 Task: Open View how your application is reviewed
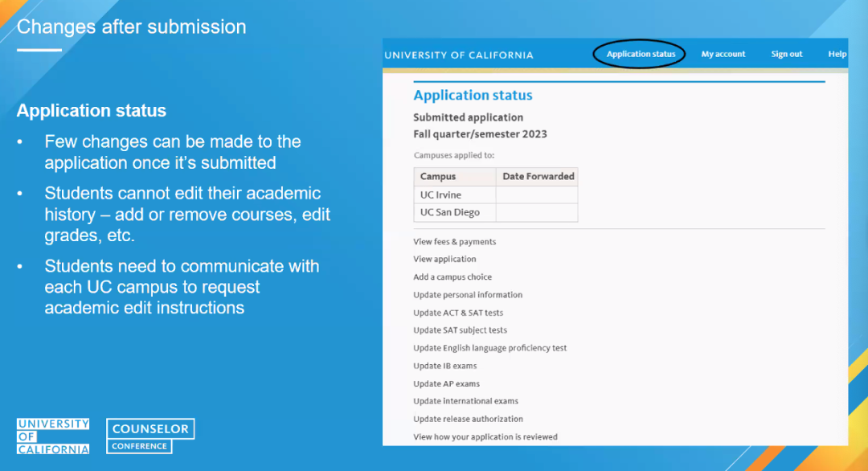click(485, 436)
